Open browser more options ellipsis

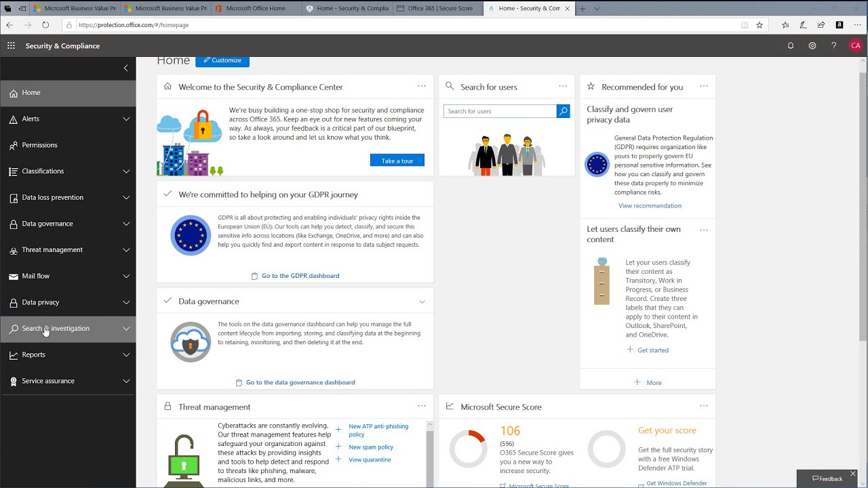[857, 25]
